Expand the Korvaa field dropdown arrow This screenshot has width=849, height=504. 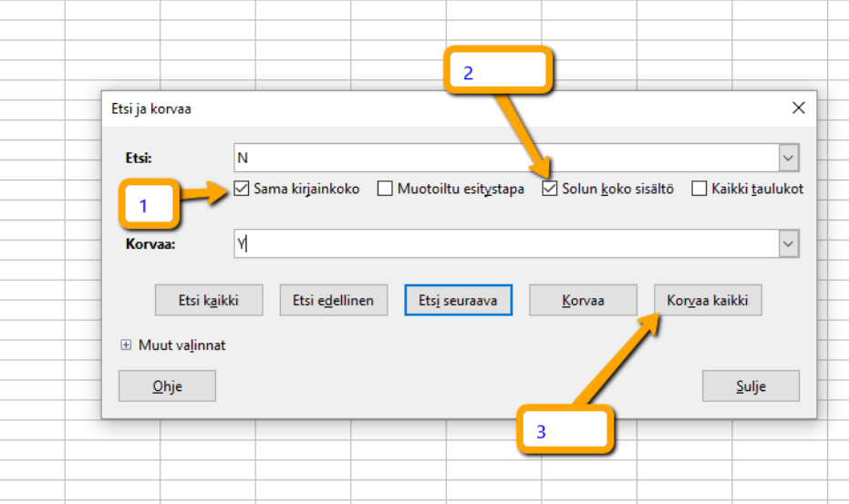[x=789, y=244]
